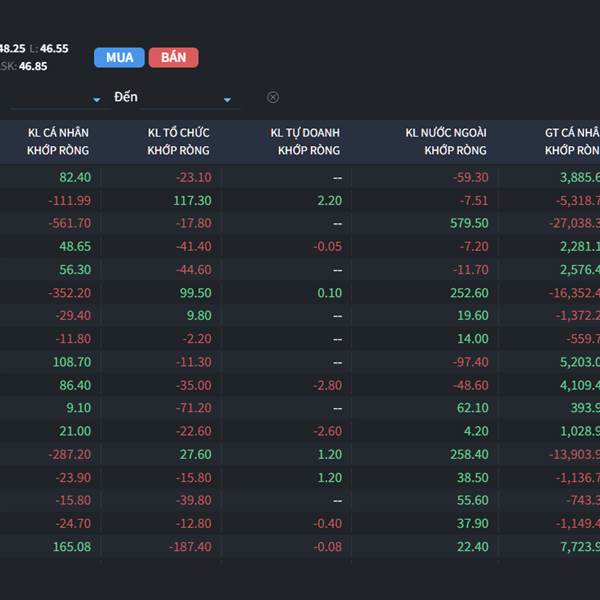Select the 99.50 institution volume cell

[x=196, y=293]
